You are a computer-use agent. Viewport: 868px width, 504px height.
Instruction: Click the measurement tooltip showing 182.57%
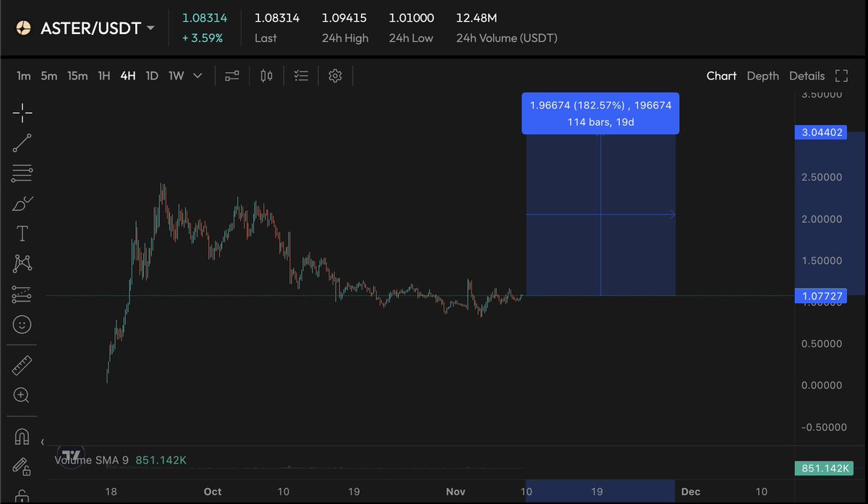600,114
